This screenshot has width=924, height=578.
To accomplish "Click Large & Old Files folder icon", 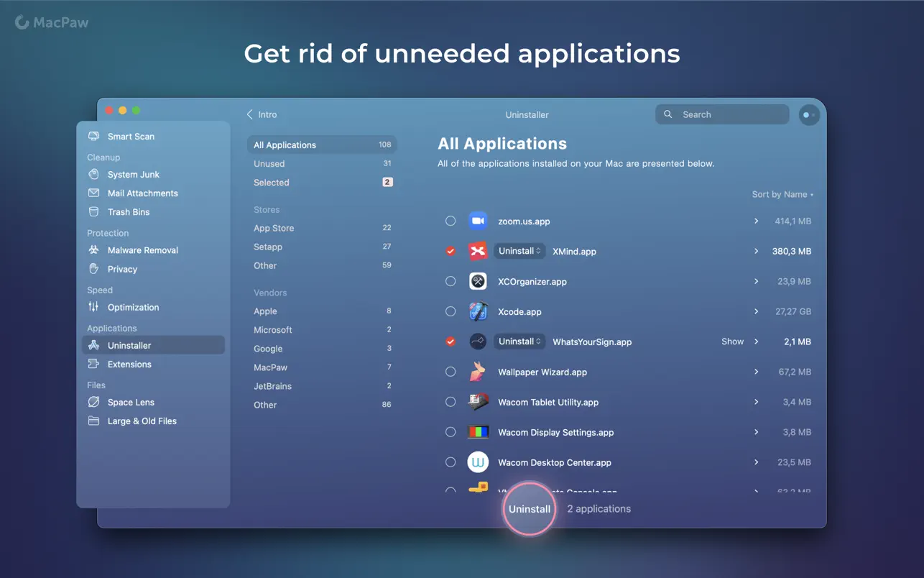I will [93, 421].
